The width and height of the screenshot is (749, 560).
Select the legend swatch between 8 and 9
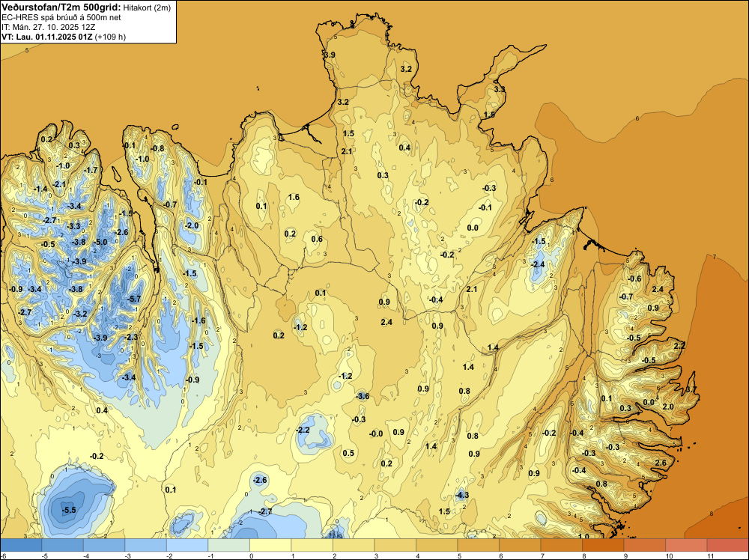(x=603, y=545)
